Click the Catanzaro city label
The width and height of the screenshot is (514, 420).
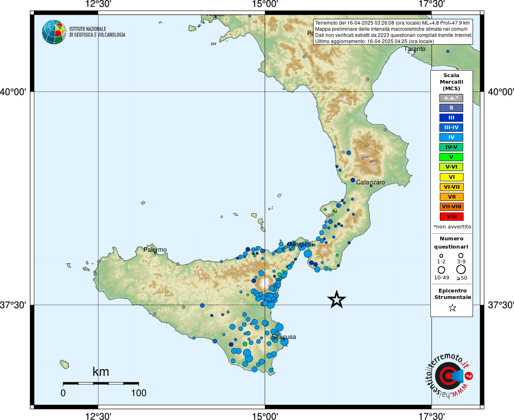370,182
